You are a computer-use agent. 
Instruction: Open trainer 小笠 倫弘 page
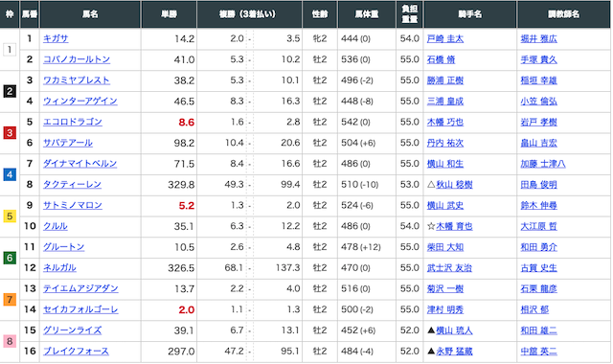tap(538, 102)
